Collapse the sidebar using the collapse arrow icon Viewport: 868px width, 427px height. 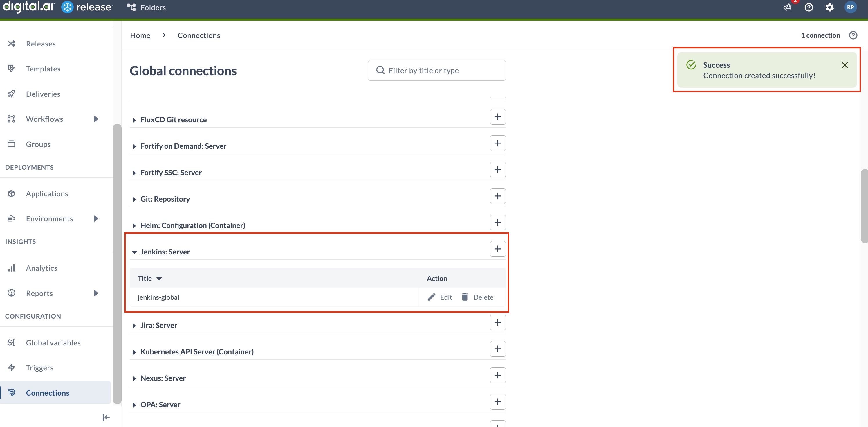(x=106, y=417)
